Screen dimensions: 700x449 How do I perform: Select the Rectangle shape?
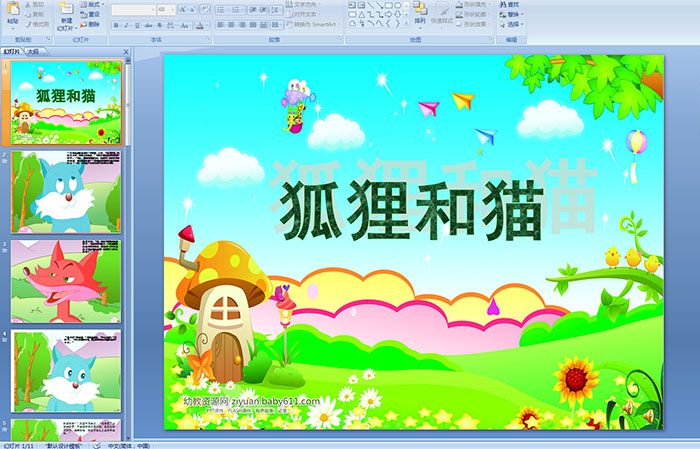pyautogui.click(x=389, y=5)
